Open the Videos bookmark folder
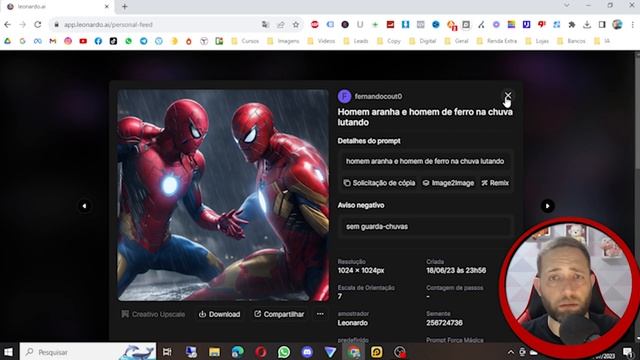The image size is (640, 360). click(x=321, y=41)
